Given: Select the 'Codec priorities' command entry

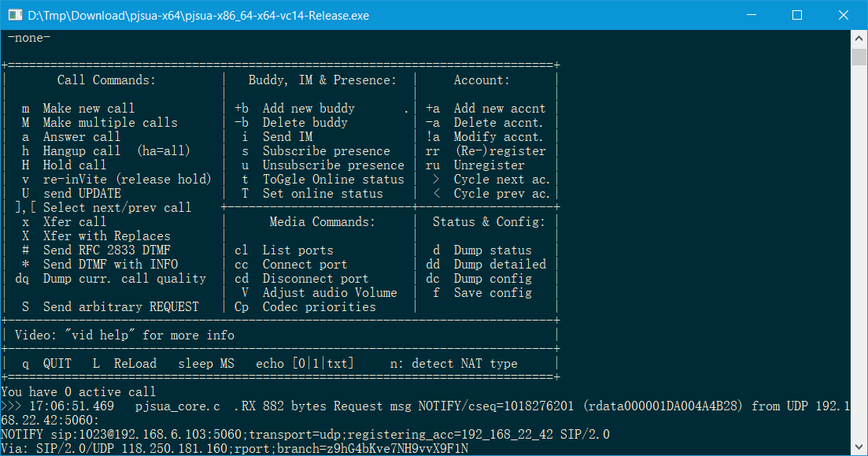Looking at the screenshot, I should click(x=306, y=306).
